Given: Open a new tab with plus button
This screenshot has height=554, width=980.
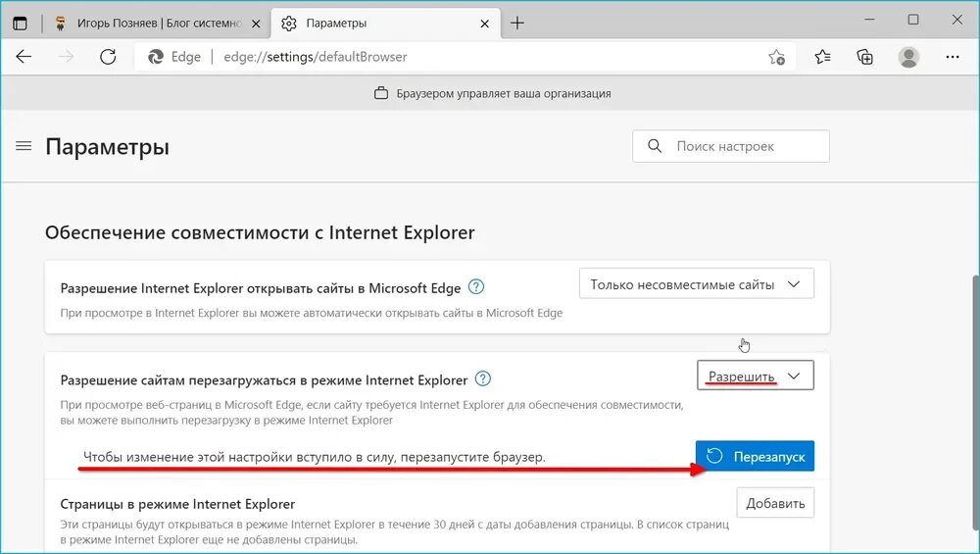Looking at the screenshot, I should coord(517,24).
